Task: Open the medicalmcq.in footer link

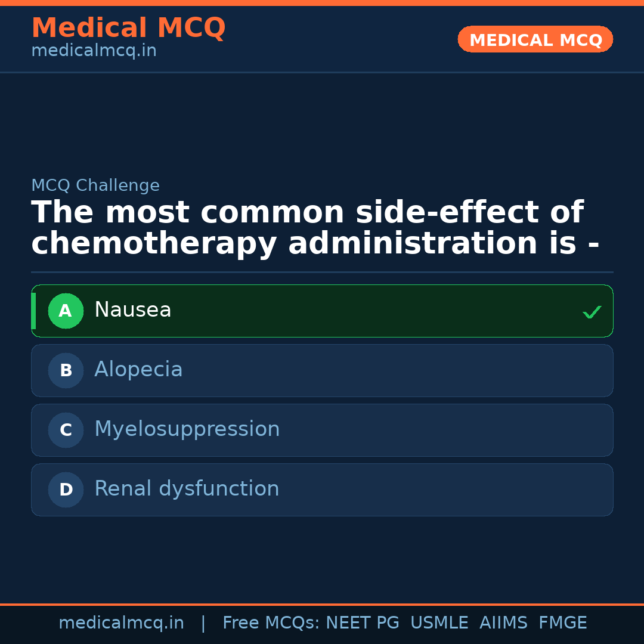Action: coord(121,622)
